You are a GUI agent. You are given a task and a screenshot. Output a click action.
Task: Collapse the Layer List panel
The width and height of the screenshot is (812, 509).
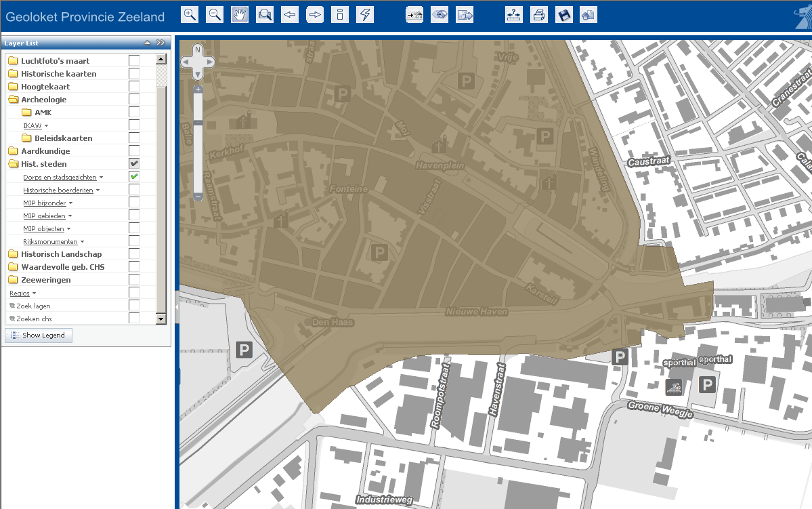click(147, 43)
